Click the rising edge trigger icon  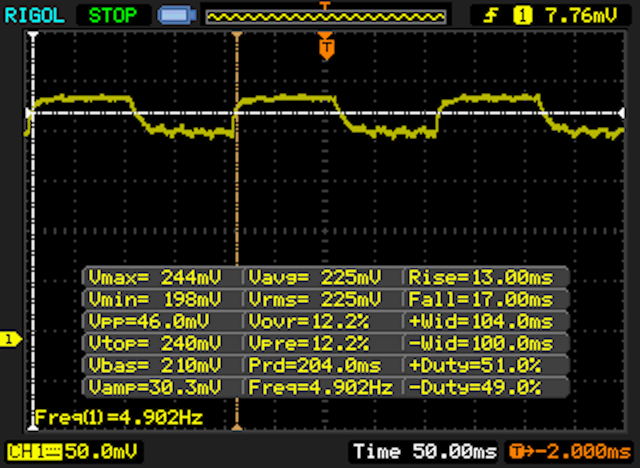click(x=491, y=16)
